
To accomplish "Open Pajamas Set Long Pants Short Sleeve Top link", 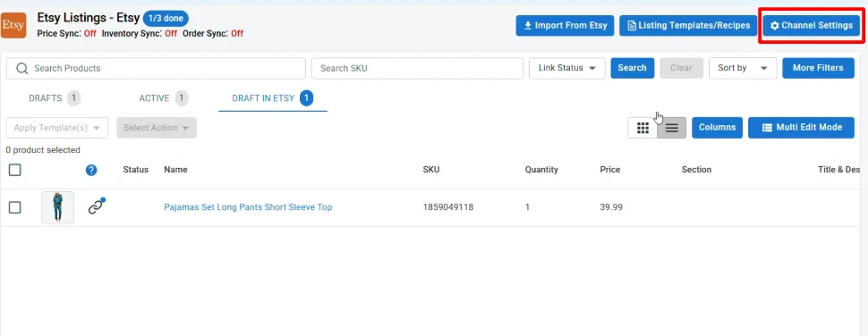I will (248, 207).
